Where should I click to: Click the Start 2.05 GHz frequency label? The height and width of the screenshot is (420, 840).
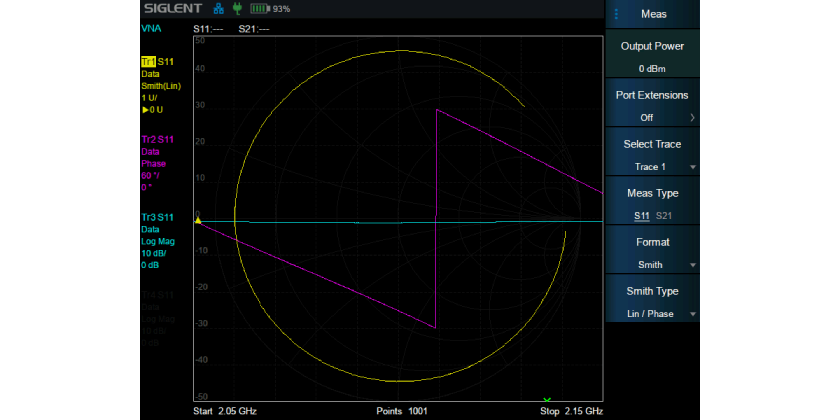225,411
